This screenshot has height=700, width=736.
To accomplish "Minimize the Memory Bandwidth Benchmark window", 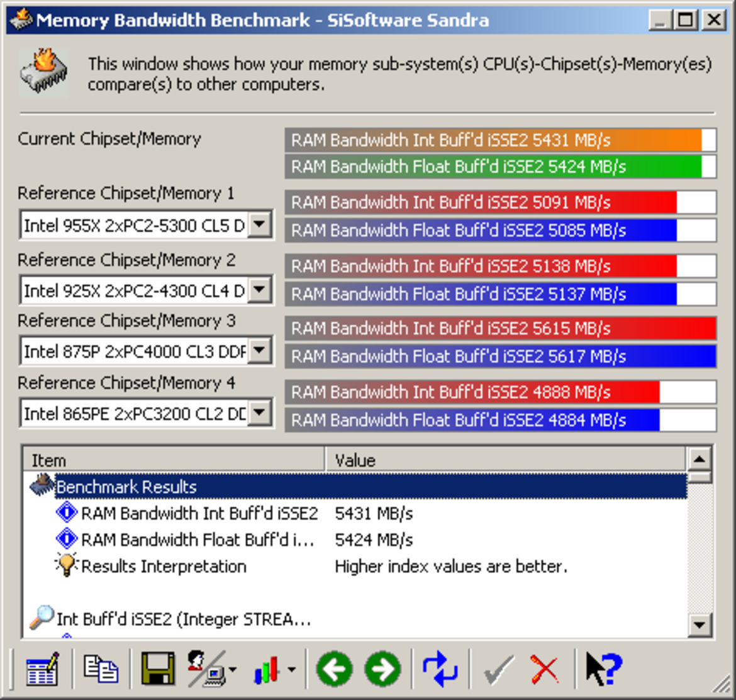I will point(661,19).
